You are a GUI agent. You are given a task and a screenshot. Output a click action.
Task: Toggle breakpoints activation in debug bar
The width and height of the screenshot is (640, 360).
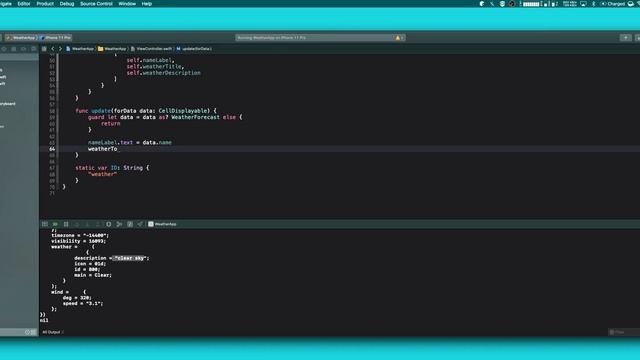click(55, 224)
